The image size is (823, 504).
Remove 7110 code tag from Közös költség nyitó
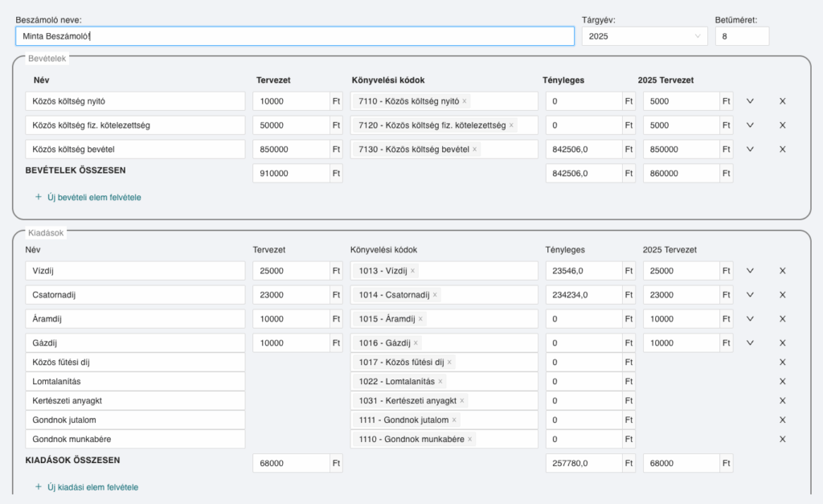tap(465, 101)
